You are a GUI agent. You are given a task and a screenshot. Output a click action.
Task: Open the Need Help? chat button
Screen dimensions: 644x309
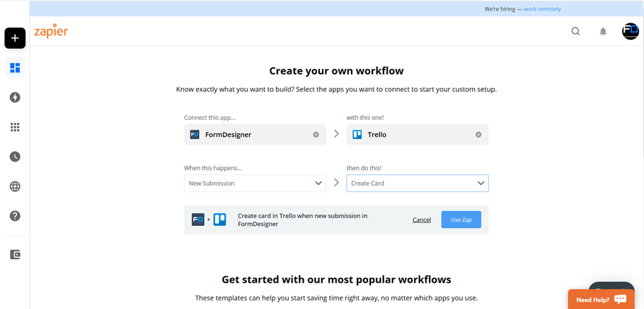603,300
